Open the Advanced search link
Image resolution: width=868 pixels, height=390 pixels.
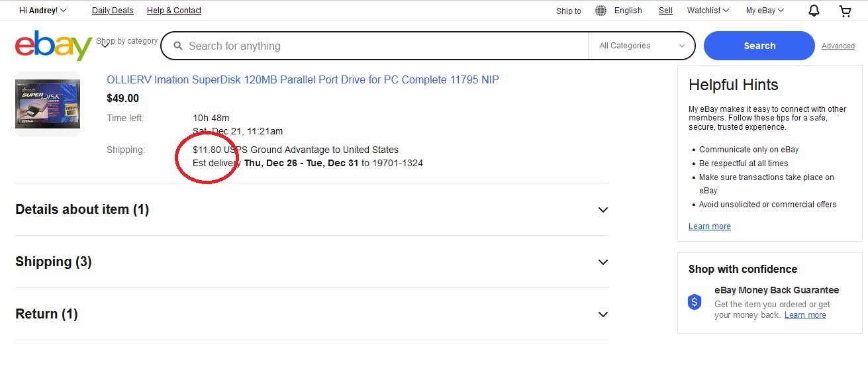click(x=838, y=46)
